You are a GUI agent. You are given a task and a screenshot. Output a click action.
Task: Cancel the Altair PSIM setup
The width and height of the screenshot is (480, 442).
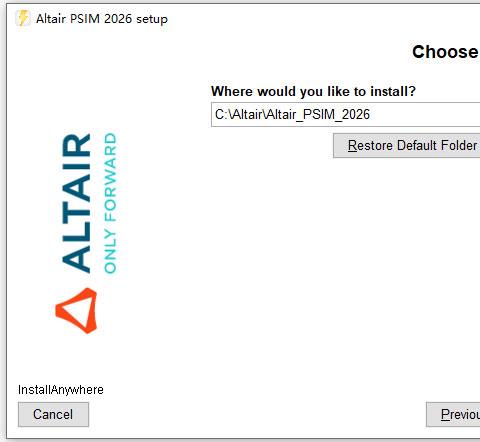tap(53, 415)
